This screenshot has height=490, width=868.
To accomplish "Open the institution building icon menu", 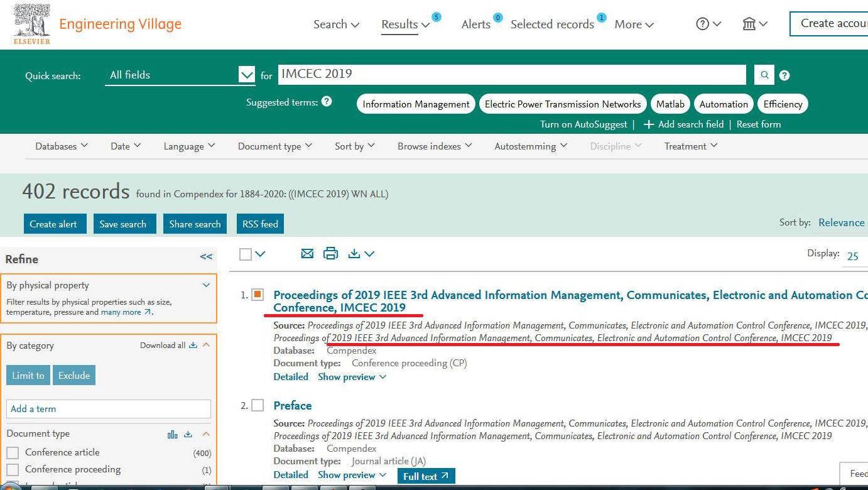I will coord(754,24).
